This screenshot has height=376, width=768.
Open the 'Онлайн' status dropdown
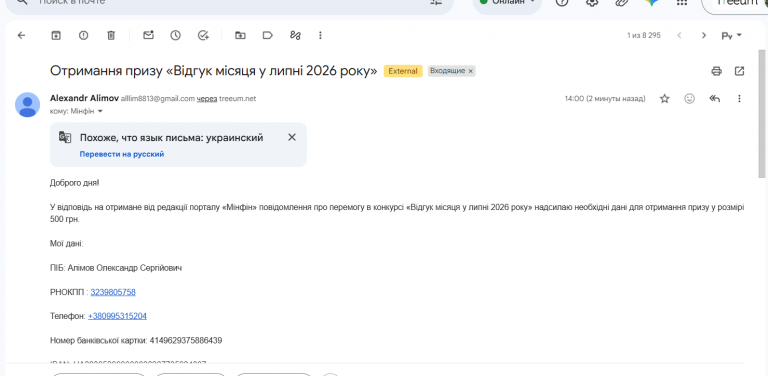pos(507,3)
